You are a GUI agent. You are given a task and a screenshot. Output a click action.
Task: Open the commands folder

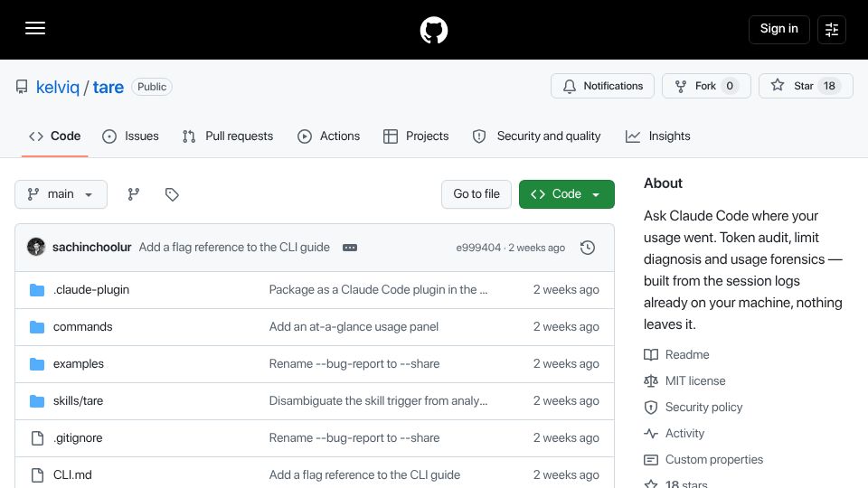(82, 327)
